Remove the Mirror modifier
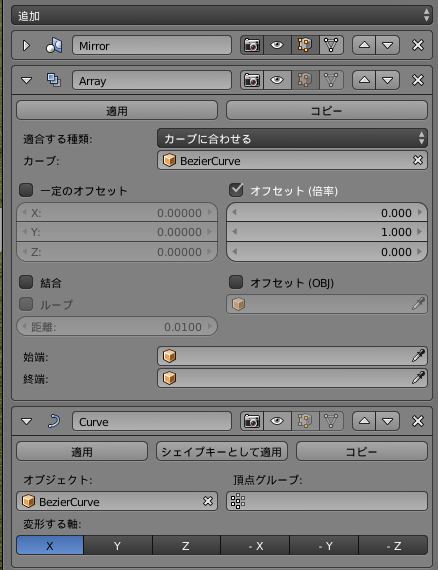This screenshot has height=570, width=438. point(418,45)
